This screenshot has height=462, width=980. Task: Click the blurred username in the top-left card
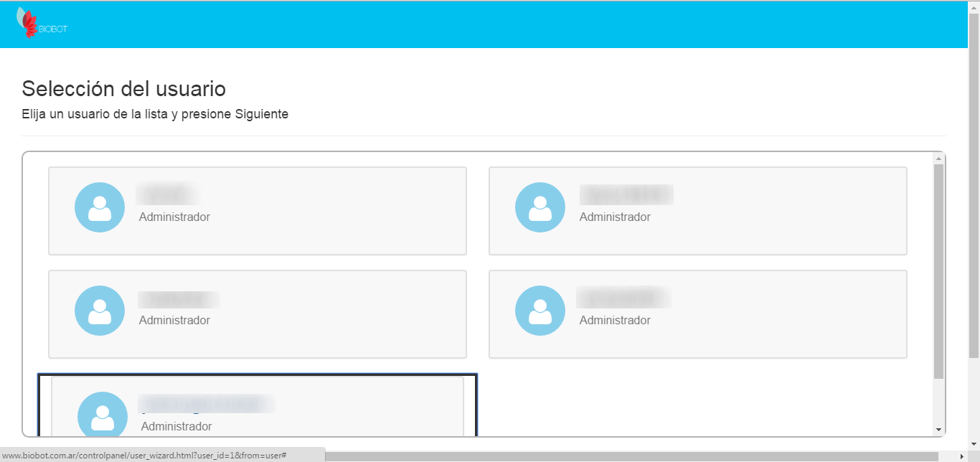pyautogui.click(x=167, y=194)
